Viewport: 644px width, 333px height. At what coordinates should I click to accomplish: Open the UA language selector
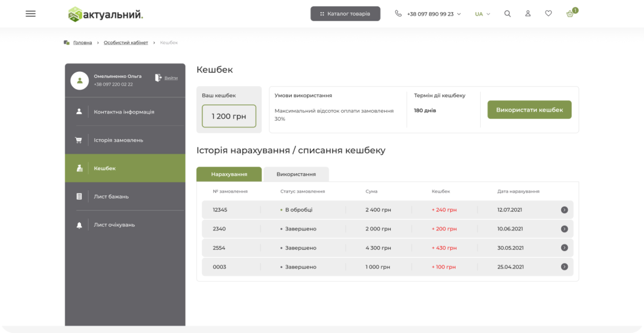[482, 14]
